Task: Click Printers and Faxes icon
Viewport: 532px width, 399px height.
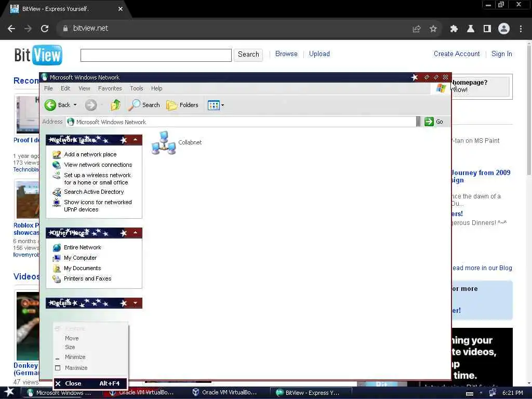Action: coord(57,279)
